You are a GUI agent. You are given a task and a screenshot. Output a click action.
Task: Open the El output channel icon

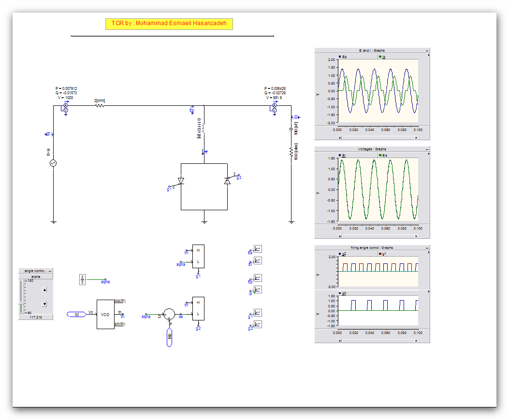point(258,261)
